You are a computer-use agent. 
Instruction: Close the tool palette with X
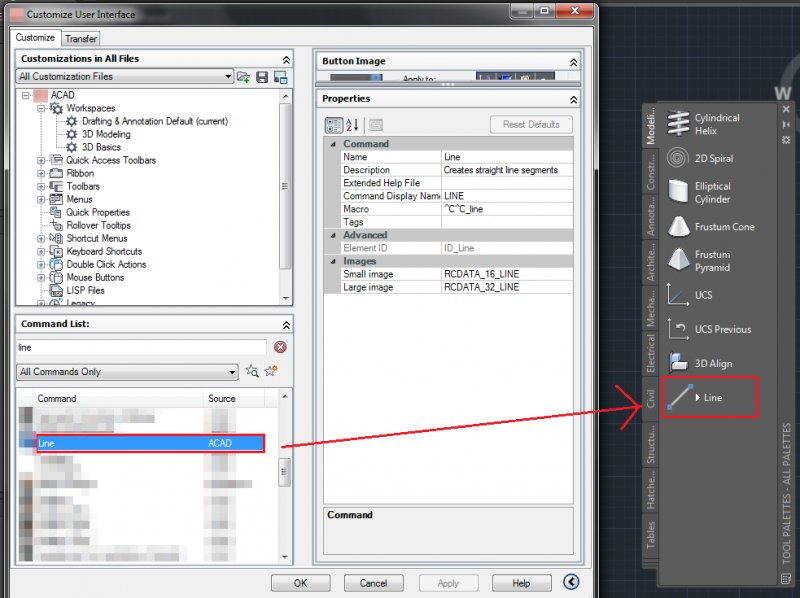pyautogui.click(x=786, y=109)
